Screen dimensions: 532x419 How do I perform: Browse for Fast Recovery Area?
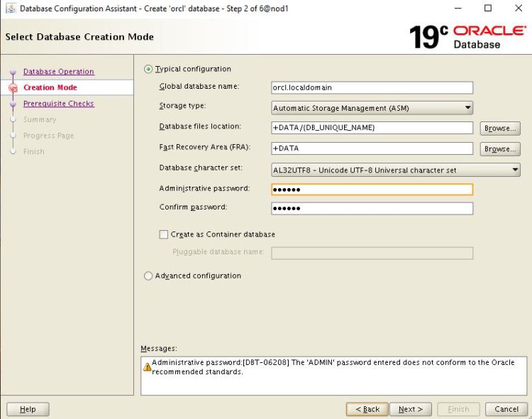[500, 149]
